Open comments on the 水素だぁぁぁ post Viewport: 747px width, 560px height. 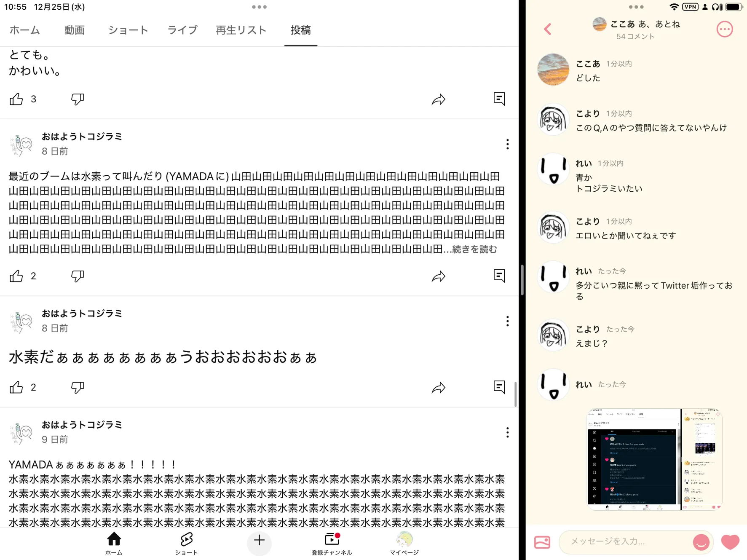click(499, 387)
